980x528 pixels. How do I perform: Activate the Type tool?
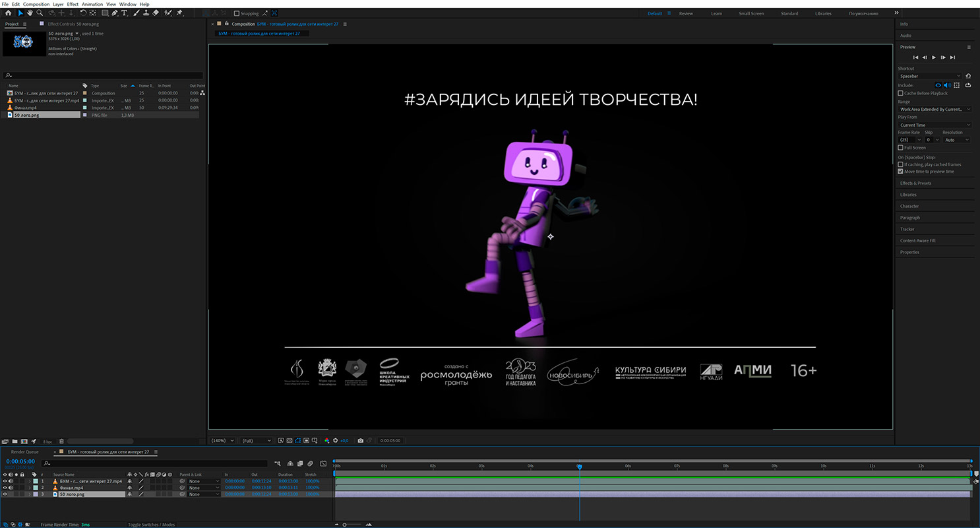tap(124, 13)
